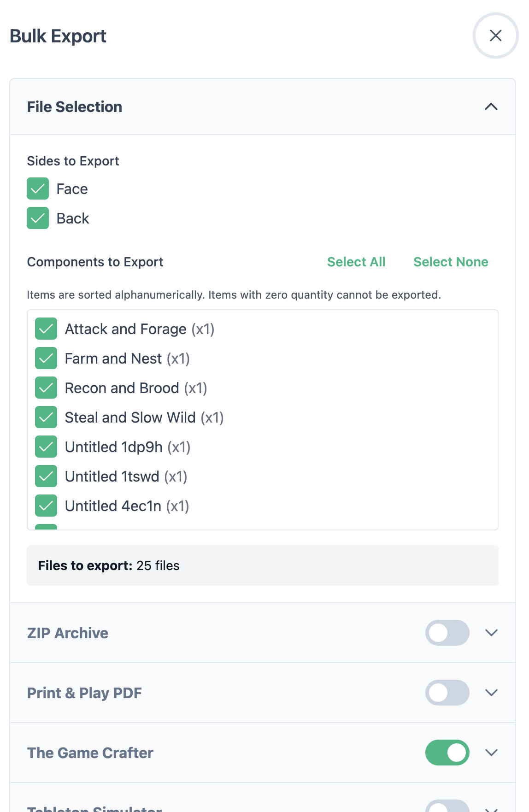Turn on Print & Play PDF switch
The height and width of the screenshot is (812, 529).
pyautogui.click(x=447, y=693)
